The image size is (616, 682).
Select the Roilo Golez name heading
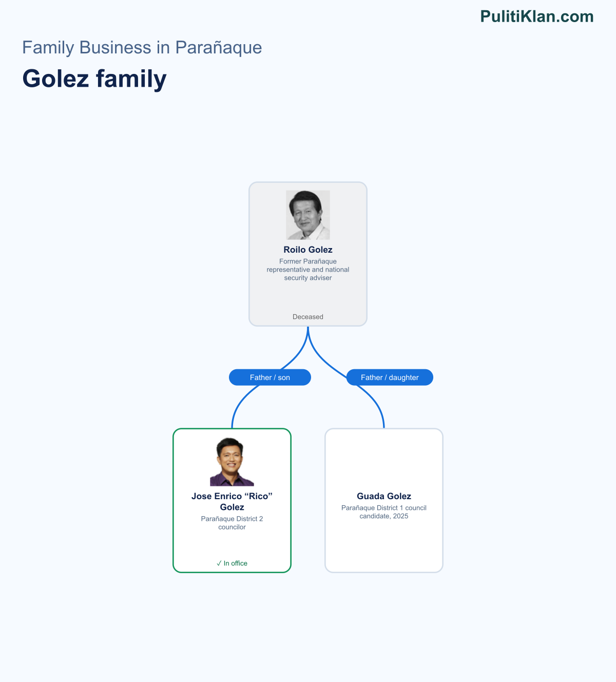[x=308, y=250]
